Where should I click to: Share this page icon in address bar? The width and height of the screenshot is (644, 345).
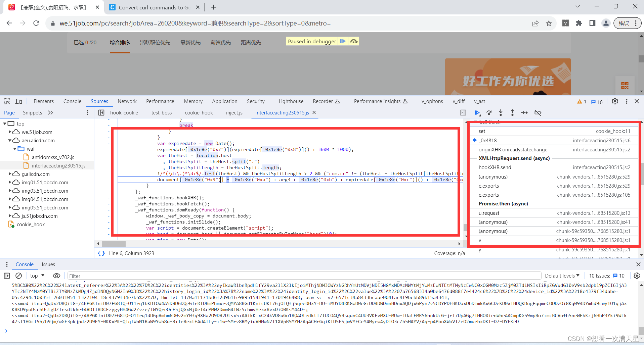(535, 23)
